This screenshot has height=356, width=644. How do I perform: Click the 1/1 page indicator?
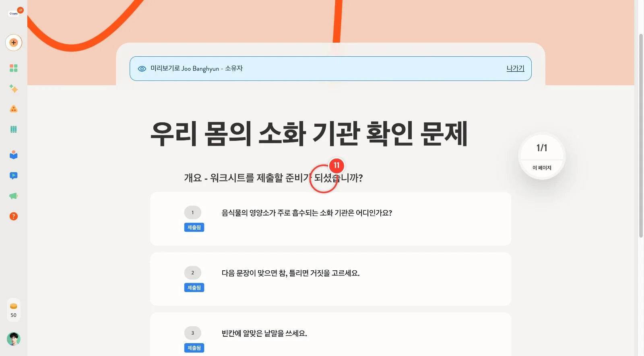click(542, 148)
